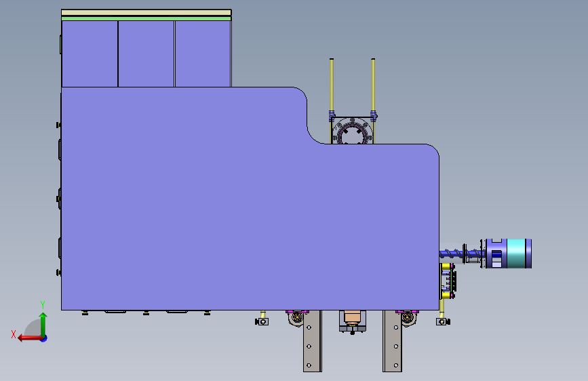
Task: Select the left gray leg bracket with holes
Action: [313, 341]
